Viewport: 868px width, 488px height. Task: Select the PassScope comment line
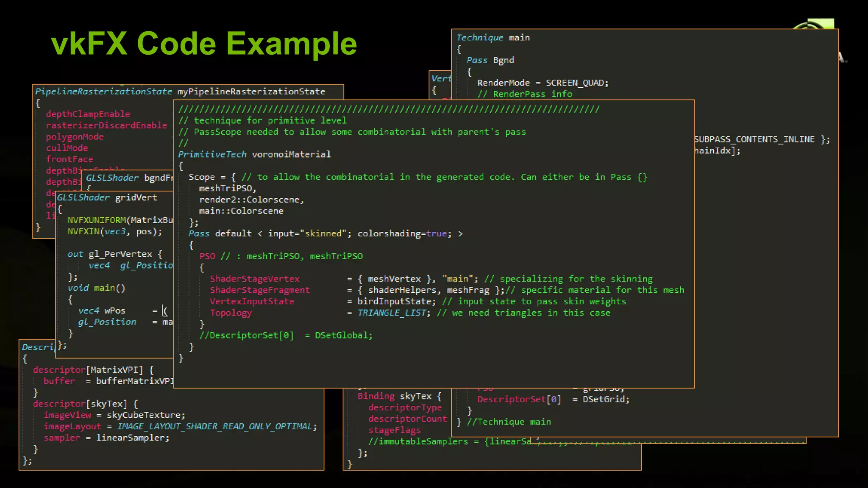point(352,132)
